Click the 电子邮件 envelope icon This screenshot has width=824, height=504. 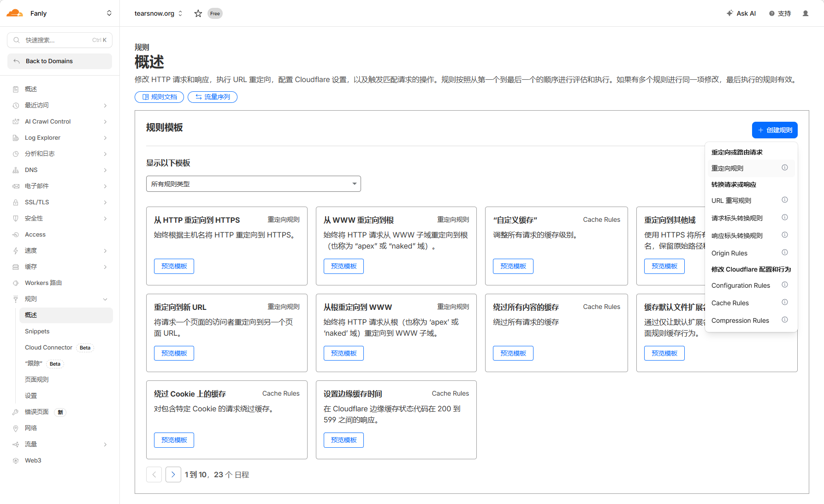tap(16, 186)
